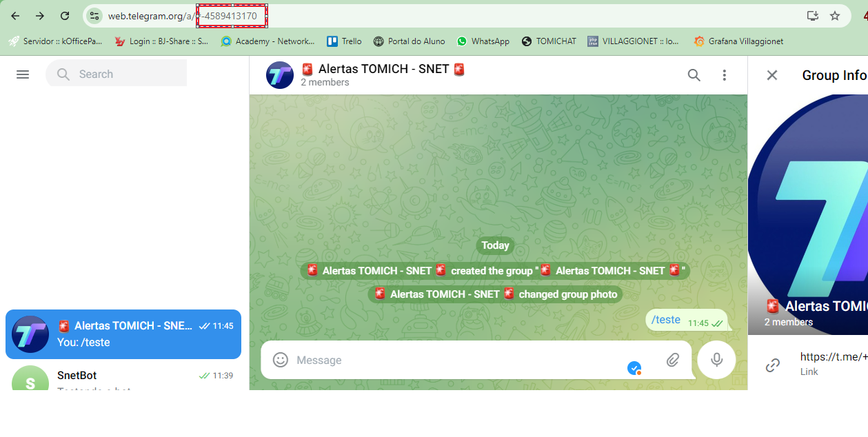The image size is (868, 437).
Task: Open SnetBot chat in list
Action: coord(123,378)
